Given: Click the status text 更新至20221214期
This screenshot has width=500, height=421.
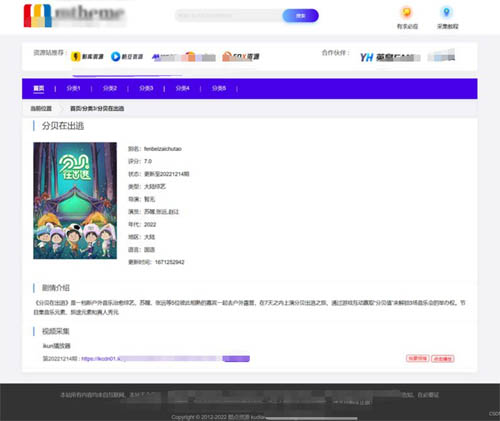Looking at the screenshot, I should click(x=167, y=174).
